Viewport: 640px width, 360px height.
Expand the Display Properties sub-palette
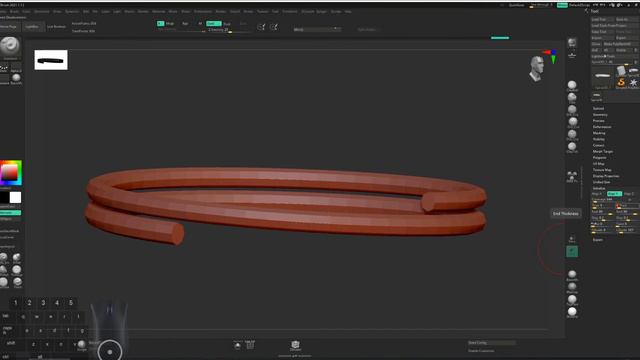[606, 176]
